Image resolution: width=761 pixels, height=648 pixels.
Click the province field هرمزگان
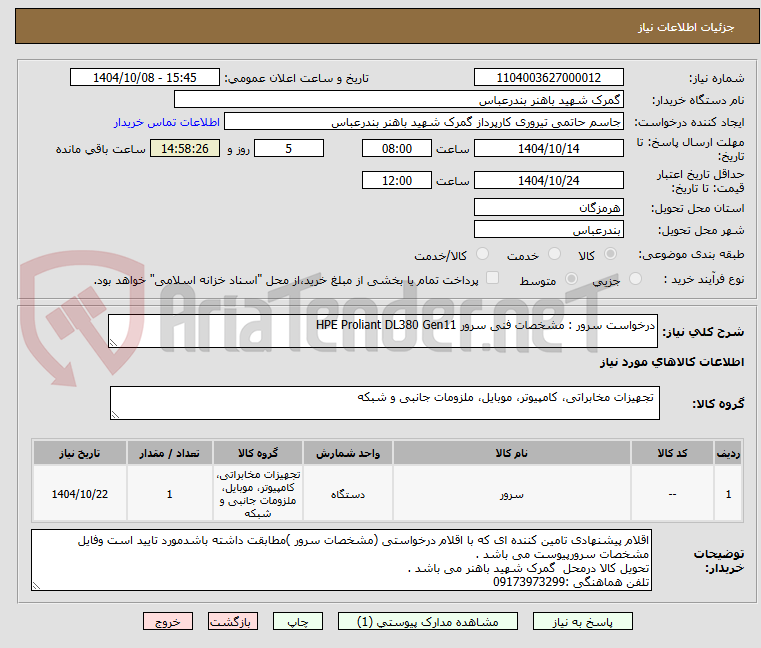548,207
